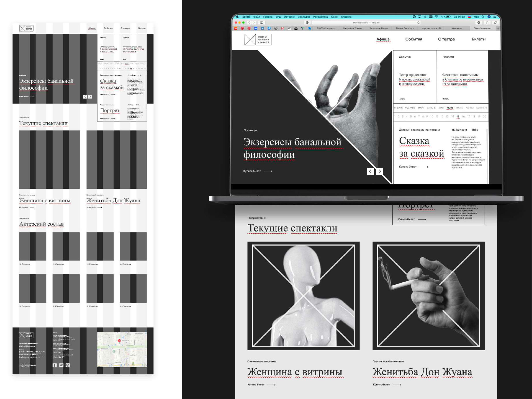
Task: Click Safari's forward arrow in the laptop
Action: click(x=254, y=23)
